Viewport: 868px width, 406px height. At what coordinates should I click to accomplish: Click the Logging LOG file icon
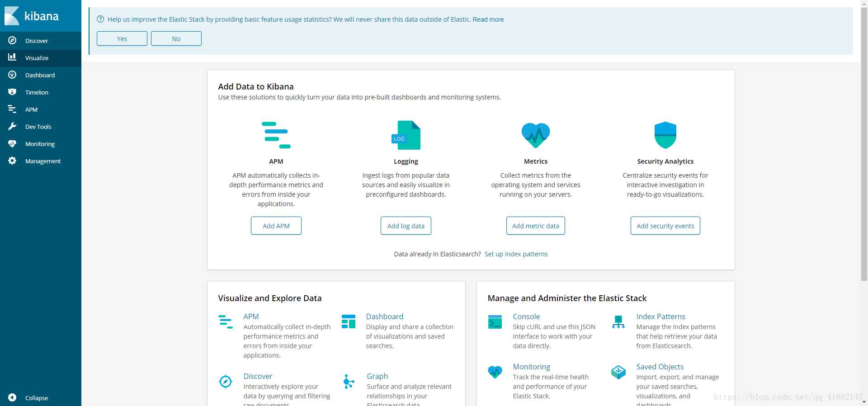tap(406, 135)
